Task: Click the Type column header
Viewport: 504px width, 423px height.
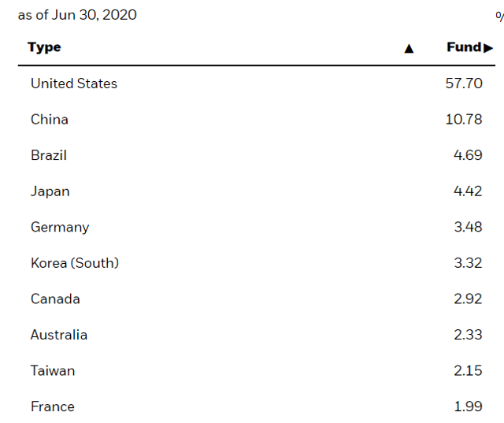Action: [44, 47]
